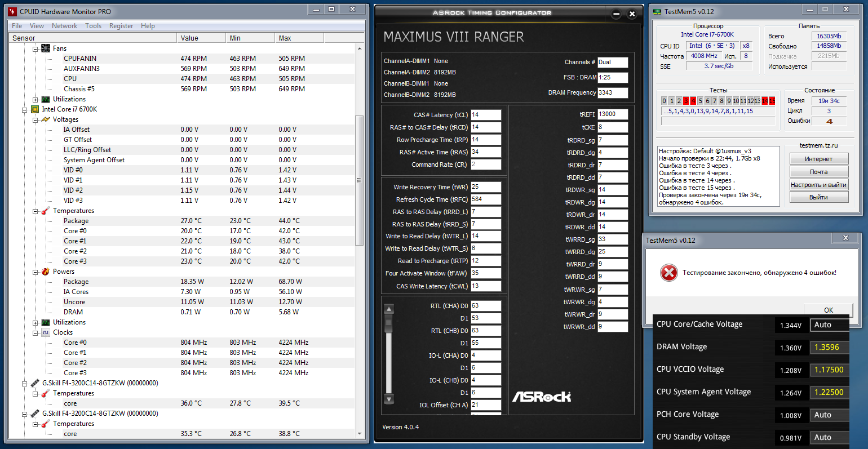
Task: Click the Sensor column header
Action: [92, 38]
